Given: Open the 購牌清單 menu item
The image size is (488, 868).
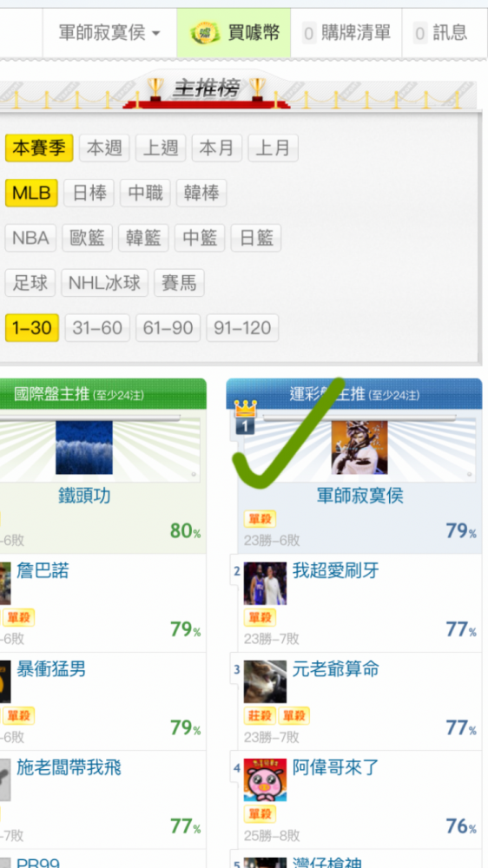Looking at the screenshot, I should click(x=346, y=33).
